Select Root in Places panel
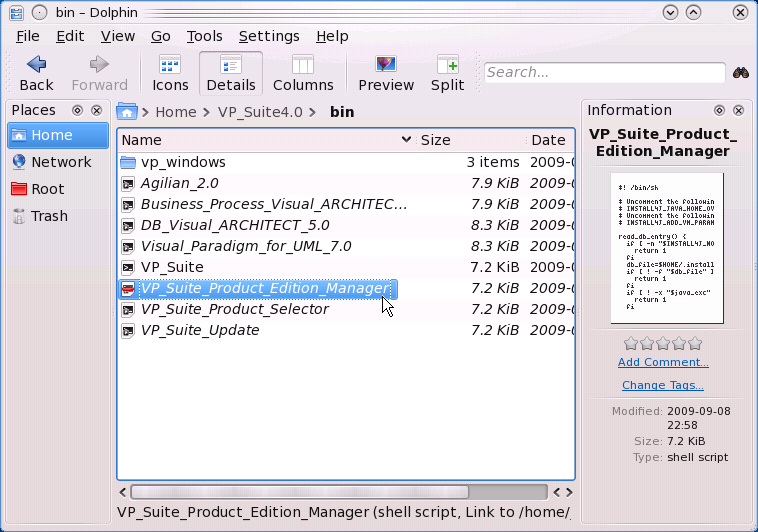Viewport: 758px width, 532px height. (58, 189)
